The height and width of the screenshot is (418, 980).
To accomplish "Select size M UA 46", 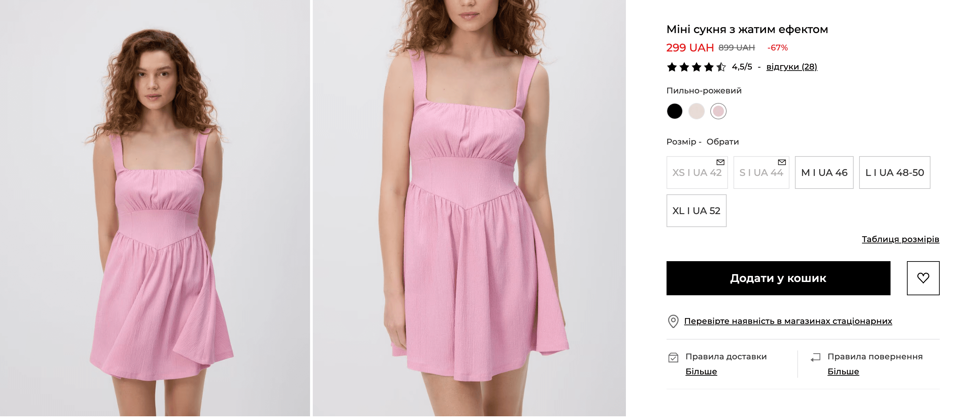I will click(x=824, y=173).
